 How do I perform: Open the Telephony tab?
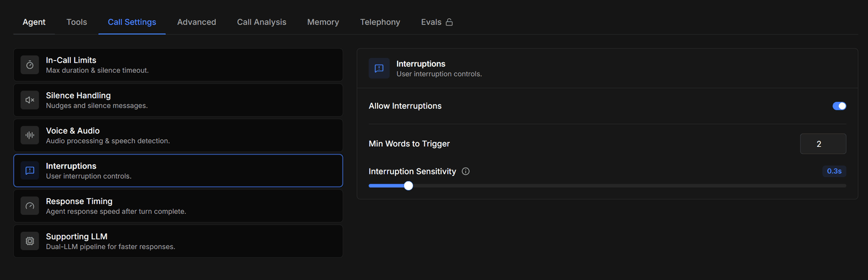click(x=380, y=22)
